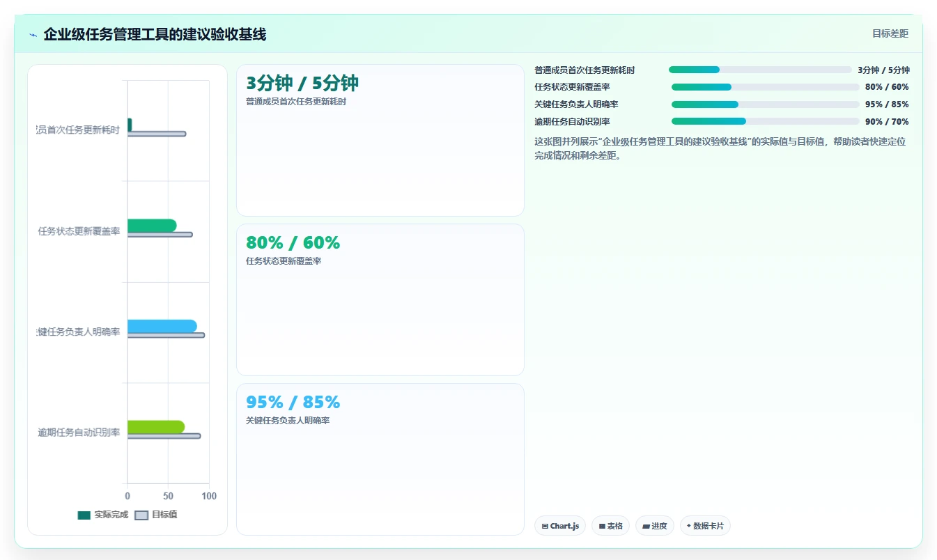The width and height of the screenshot is (937, 560).
Task: Click the blue 关键任务负责人明确率 chart bar
Action: point(162,326)
